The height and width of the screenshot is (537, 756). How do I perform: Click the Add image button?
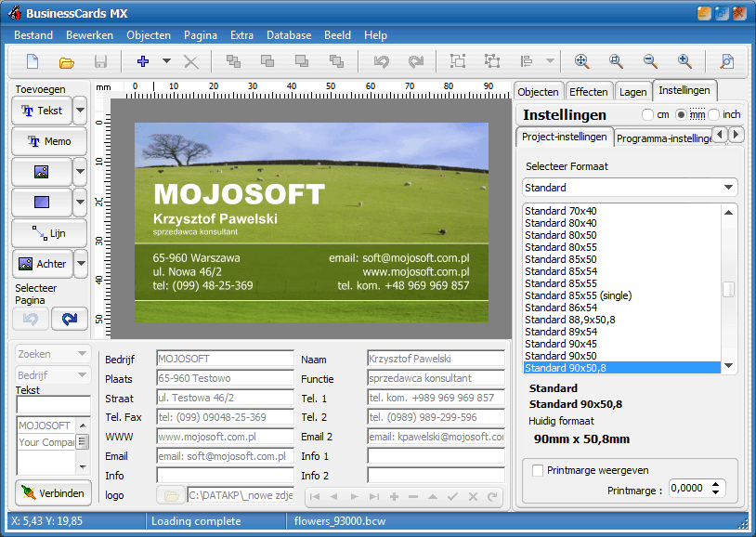point(42,172)
